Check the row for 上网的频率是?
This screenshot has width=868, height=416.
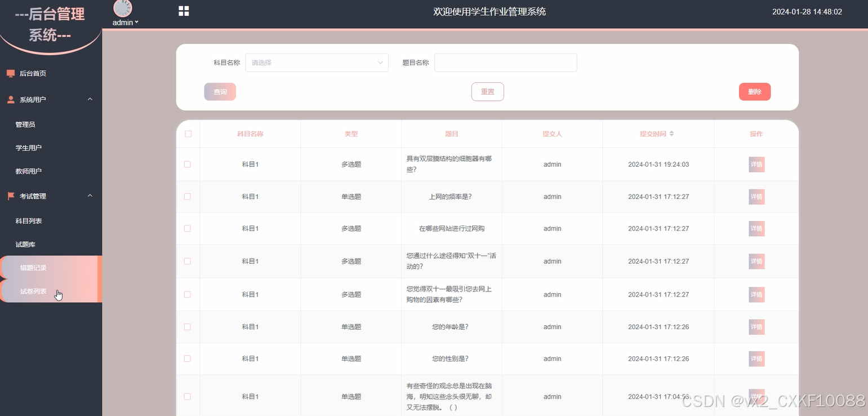click(x=188, y=197)
